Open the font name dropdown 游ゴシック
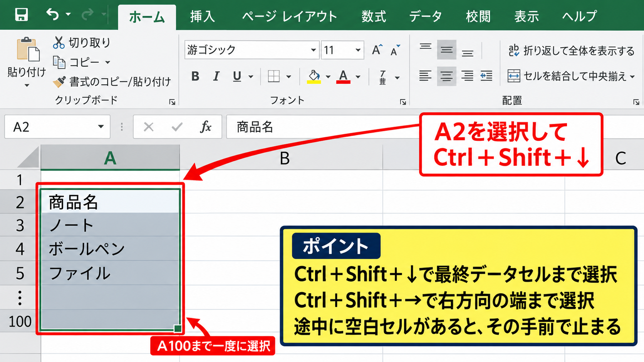Screen dimensions: 644x362 tap(313, 50)
